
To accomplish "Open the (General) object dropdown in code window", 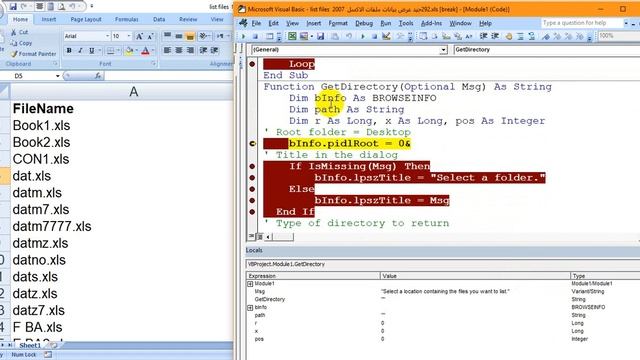I will pyautogui.click(x=443, y=50).
